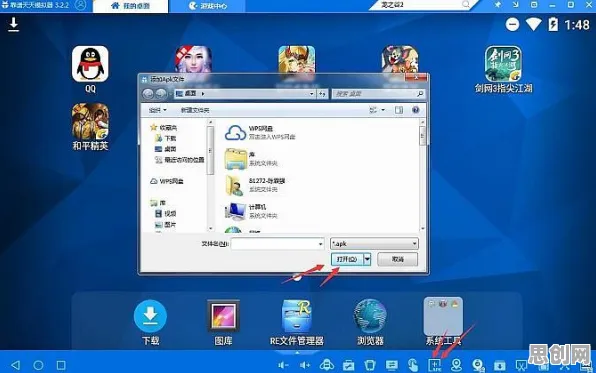Viewport: 596px width, 373px height.
Task: Click the bee-shaped toolbar icon
Action: pyautogui.click(x=327, y=365)
